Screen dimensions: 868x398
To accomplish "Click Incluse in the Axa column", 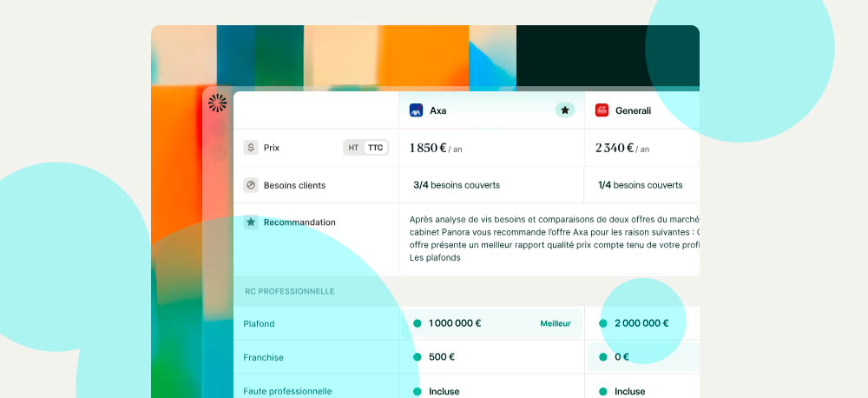I will [444, 391].
